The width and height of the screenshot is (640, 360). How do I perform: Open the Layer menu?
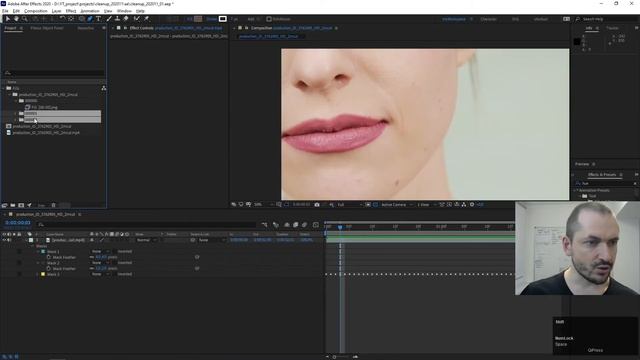(56, 11)
